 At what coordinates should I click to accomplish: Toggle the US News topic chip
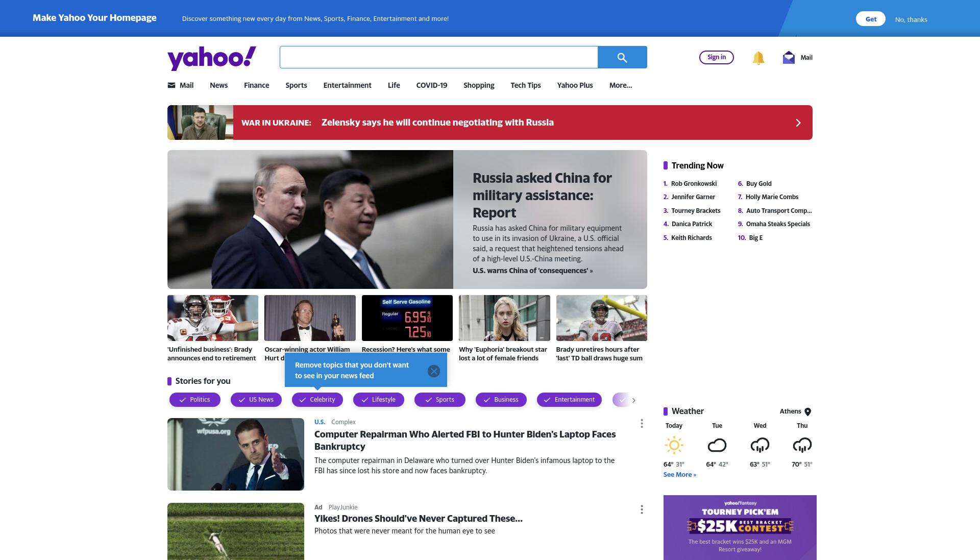256,400
